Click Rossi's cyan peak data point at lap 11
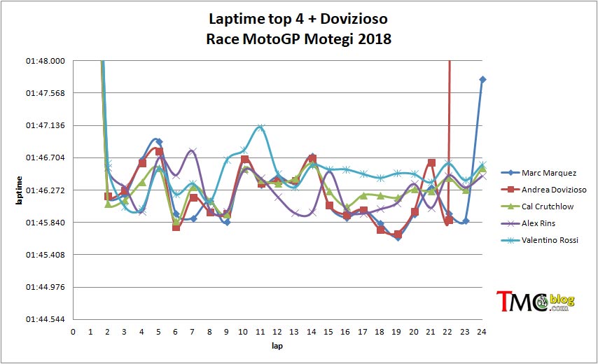 (260, 127)
